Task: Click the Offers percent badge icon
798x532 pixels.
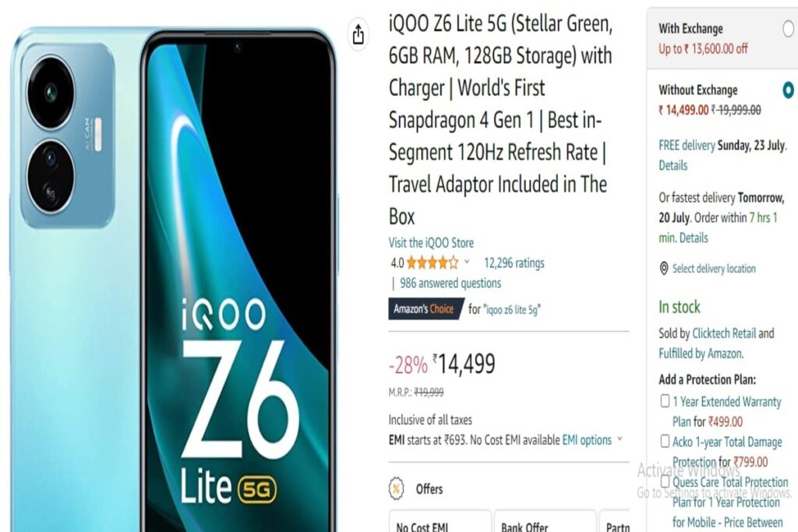Action: tap(396, 488)
